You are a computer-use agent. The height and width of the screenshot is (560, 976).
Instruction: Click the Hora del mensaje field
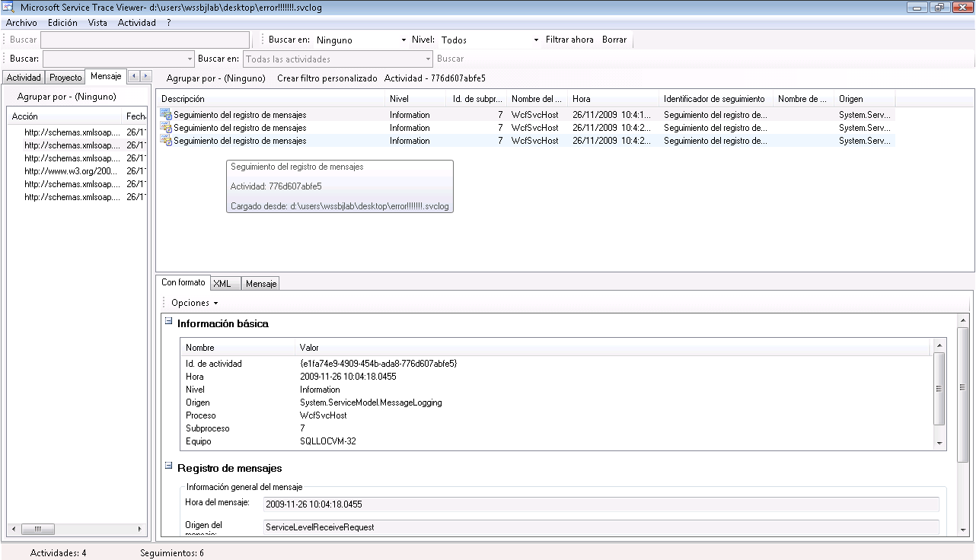pos(601,504)
